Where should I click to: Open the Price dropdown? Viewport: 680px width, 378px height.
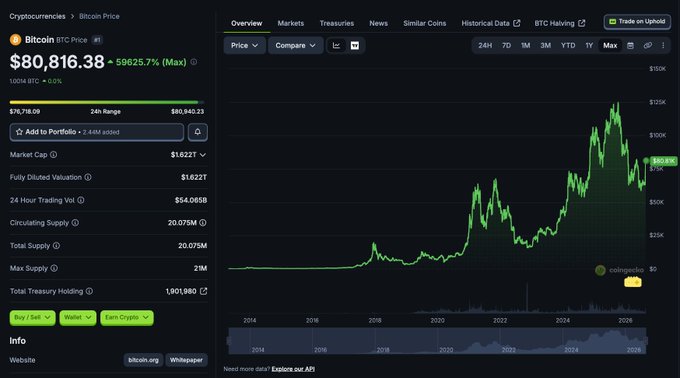[245, 46]
